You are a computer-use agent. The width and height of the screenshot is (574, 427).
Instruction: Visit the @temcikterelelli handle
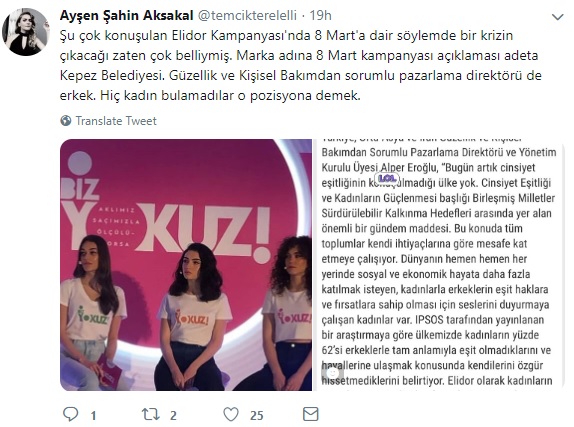[247, 15]
